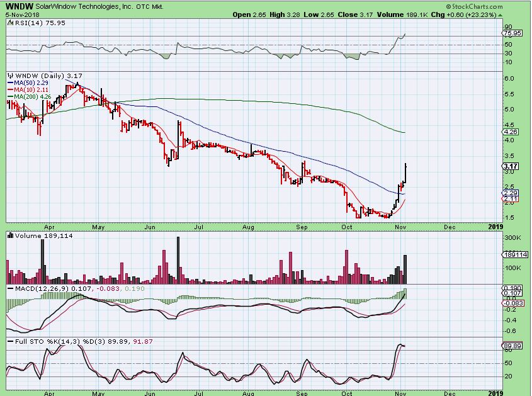
Task: Click the 1.5 label on the price axis
Action: click(509, 218)
